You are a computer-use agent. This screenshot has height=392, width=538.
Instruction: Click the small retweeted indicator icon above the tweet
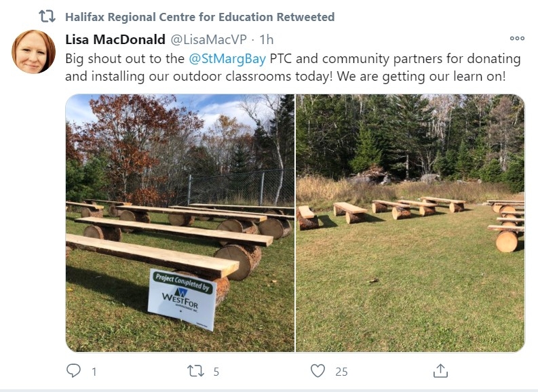pos(47,16)
